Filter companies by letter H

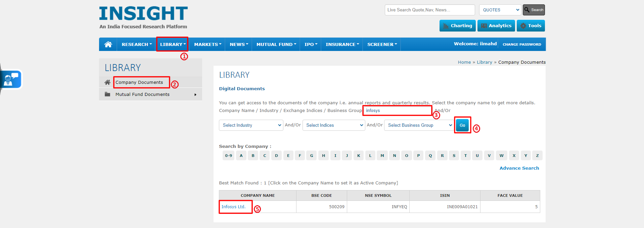[323, 156]
